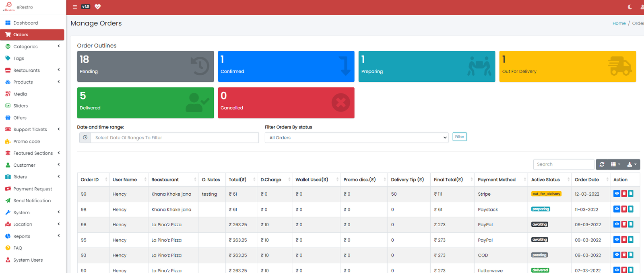Open the export data dropdown
The height and width of the screenshot is (273, 644).
point(632,164)
